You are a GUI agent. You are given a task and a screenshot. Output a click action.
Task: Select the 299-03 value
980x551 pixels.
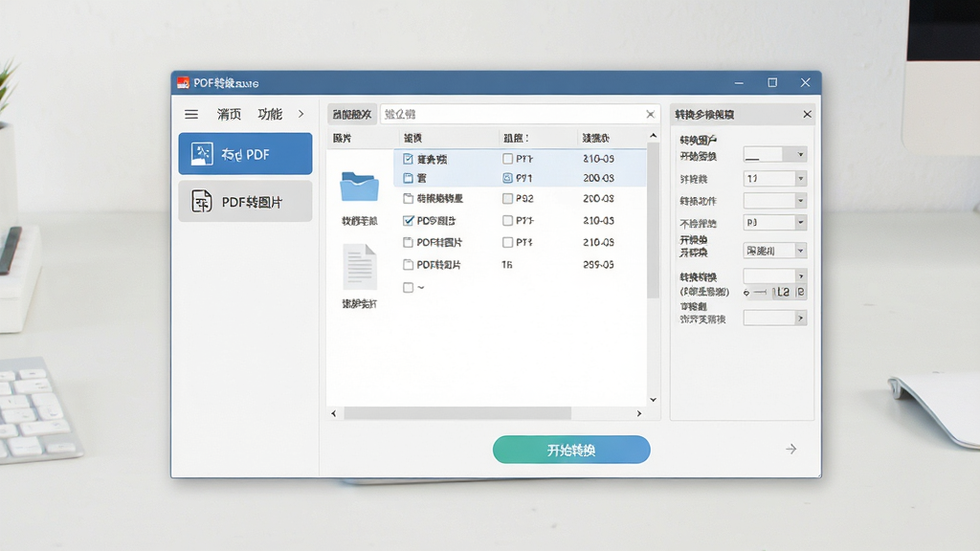(598, 265)
